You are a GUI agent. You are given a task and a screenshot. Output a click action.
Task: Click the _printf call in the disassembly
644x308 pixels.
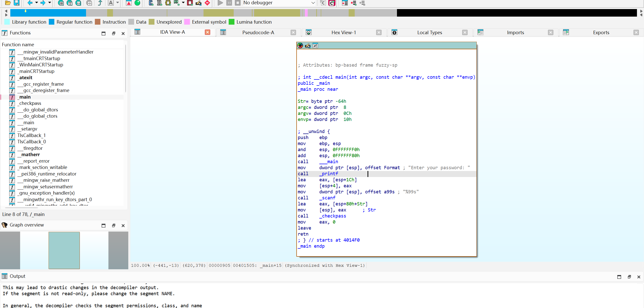tap(329, 174)
